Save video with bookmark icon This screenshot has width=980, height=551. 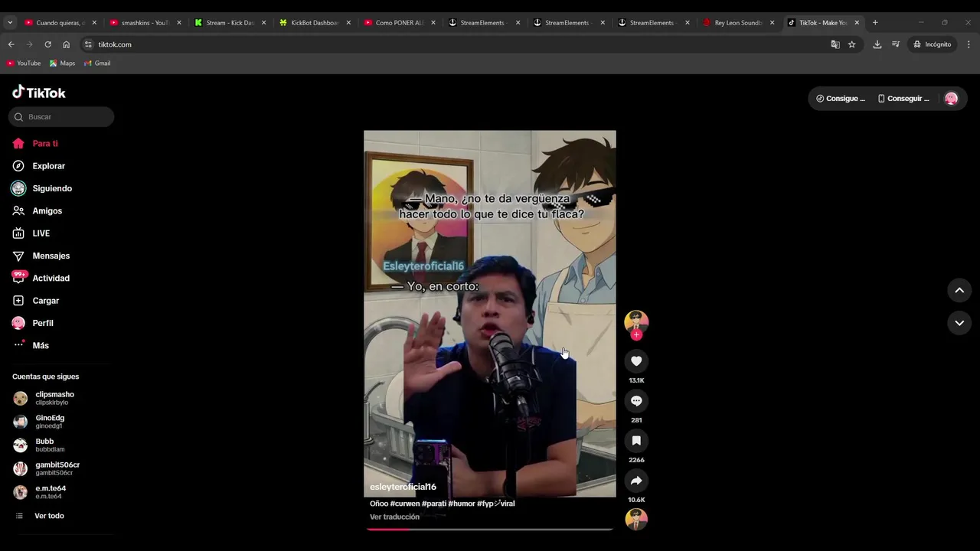(x=636, y=440)
